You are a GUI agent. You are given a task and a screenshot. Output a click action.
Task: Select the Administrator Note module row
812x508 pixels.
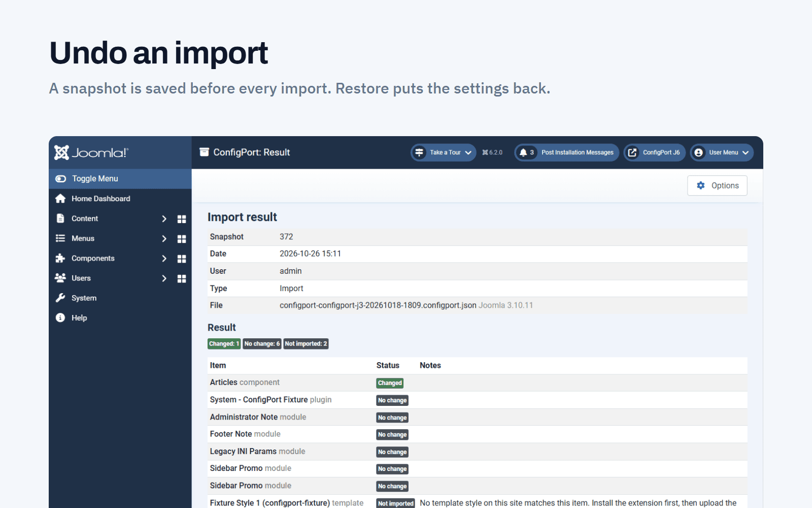pyautogui.click(x=477, y=417)
